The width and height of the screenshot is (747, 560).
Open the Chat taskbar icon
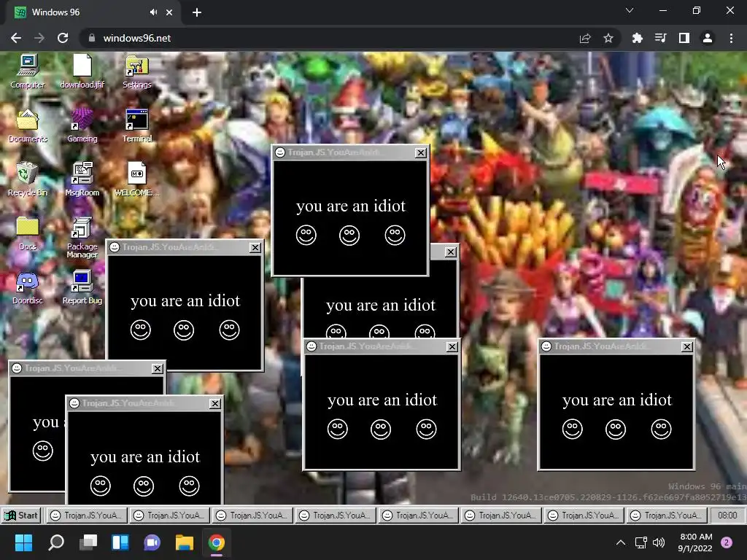pyautogui.click(x=152, y=542)
